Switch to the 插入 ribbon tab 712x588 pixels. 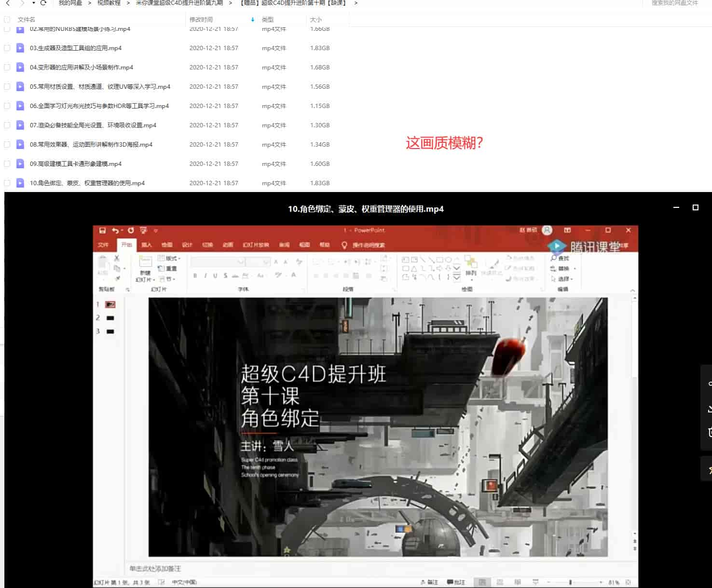(147, 245)
